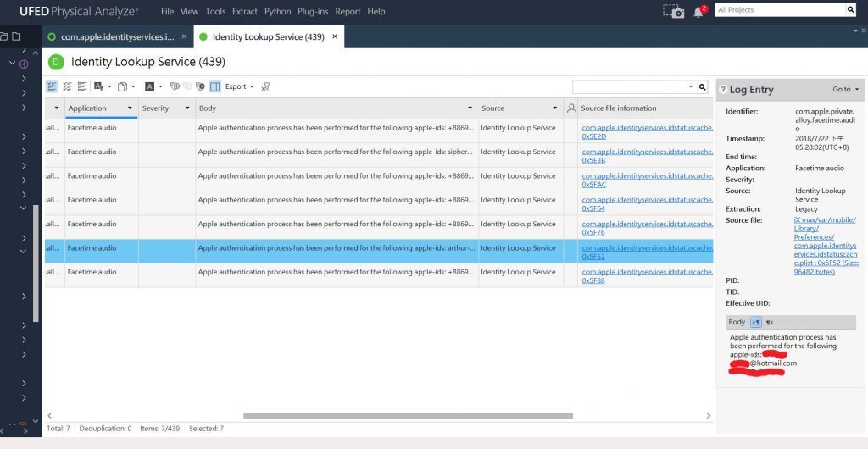Click the All Projects search magnifier
Viewport: 868px width, 449px height.
click(851, 9)
